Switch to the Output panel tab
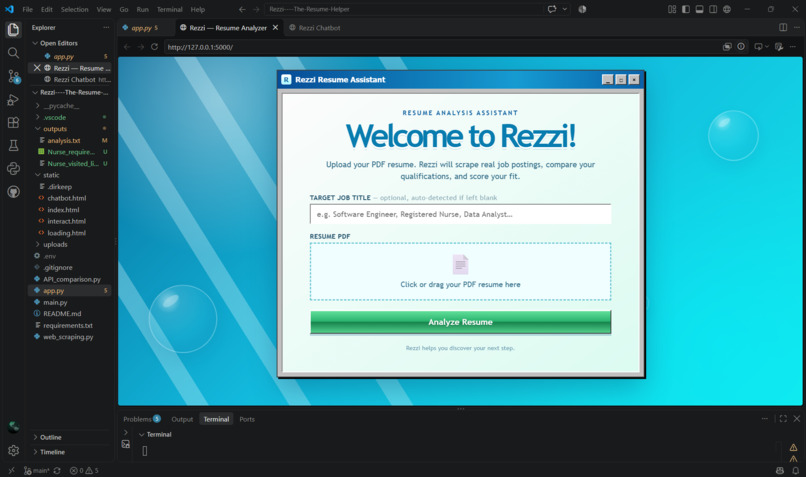 (x=182, y=419)
